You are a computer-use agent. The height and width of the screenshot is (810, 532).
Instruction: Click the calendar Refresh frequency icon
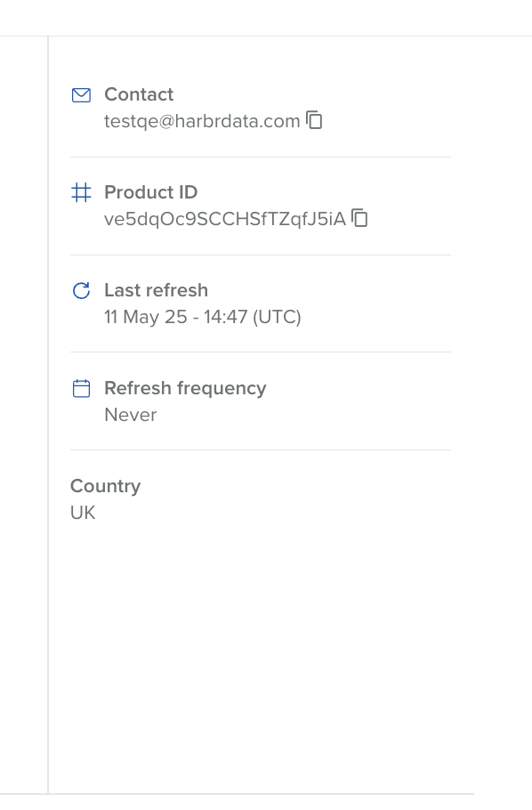pos(81,388)
